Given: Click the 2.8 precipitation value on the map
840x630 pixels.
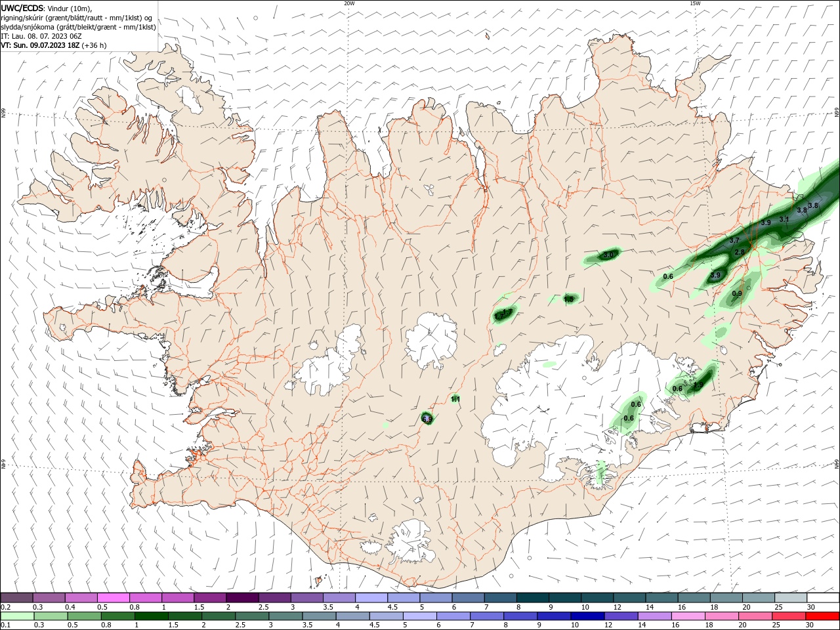Looking at the screenshot, I should 740,252.
